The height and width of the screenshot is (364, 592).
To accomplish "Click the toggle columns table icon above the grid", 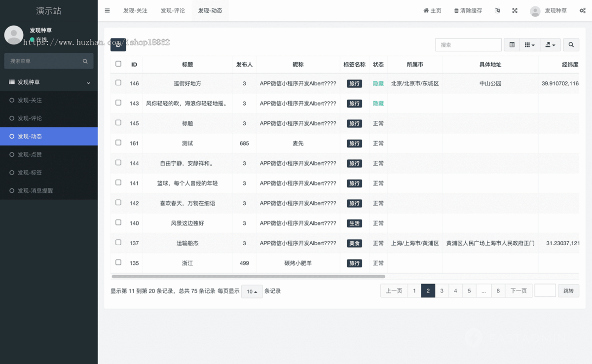I will pos(512,44).
